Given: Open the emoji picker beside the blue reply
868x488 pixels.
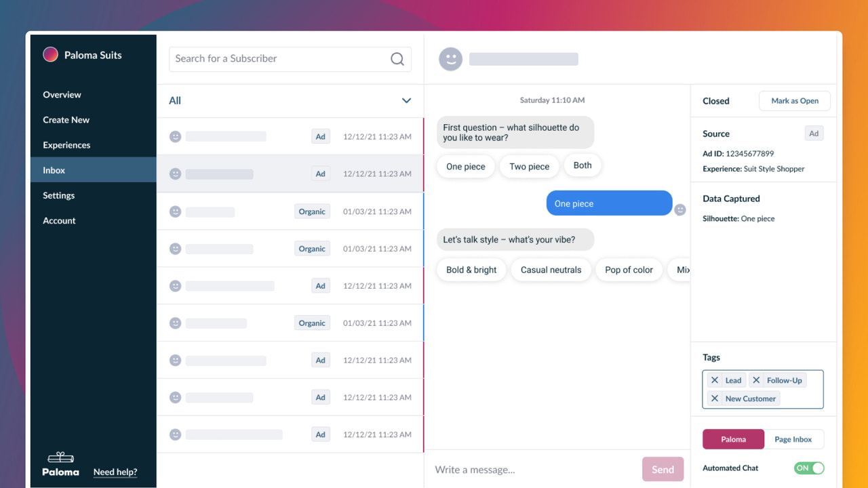Looking at the screenshot, I should (x=680, y=209).
